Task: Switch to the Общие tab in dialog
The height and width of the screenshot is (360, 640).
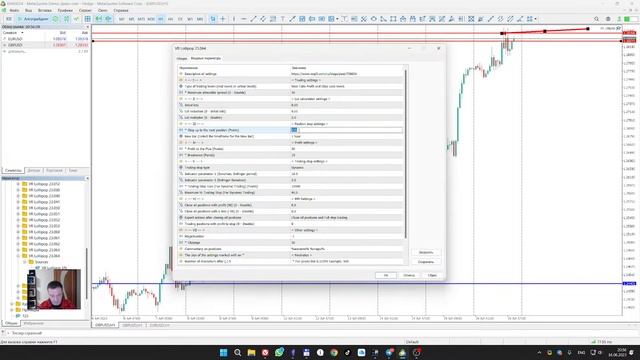Action: [182, 58]
